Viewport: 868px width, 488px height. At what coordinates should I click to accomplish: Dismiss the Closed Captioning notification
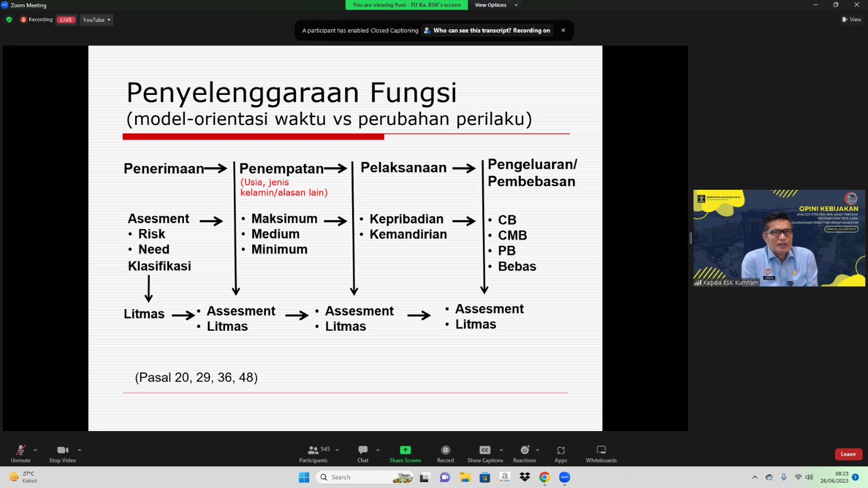click(x=563, y=30)
